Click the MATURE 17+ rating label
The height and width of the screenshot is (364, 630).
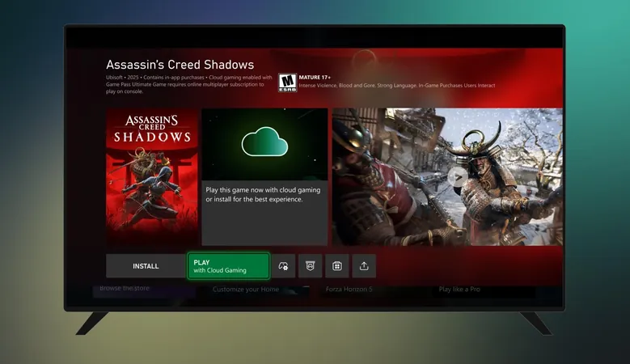coord(317,77)
